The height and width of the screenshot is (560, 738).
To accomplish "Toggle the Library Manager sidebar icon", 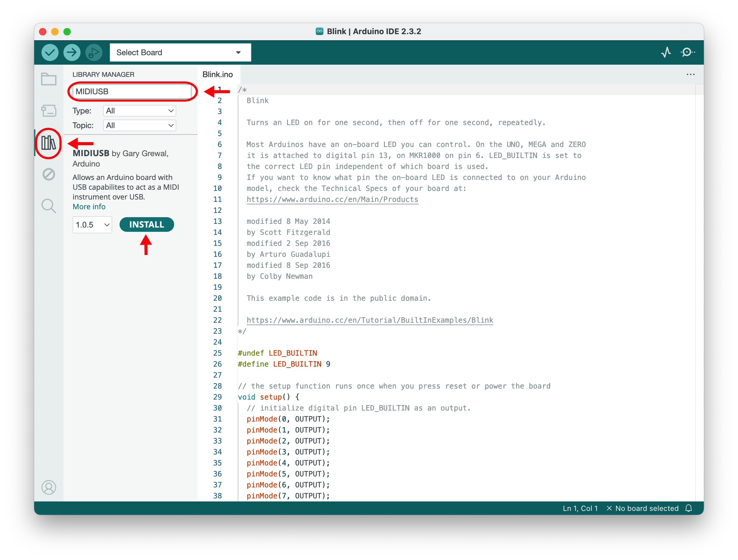I will (49, 143).
